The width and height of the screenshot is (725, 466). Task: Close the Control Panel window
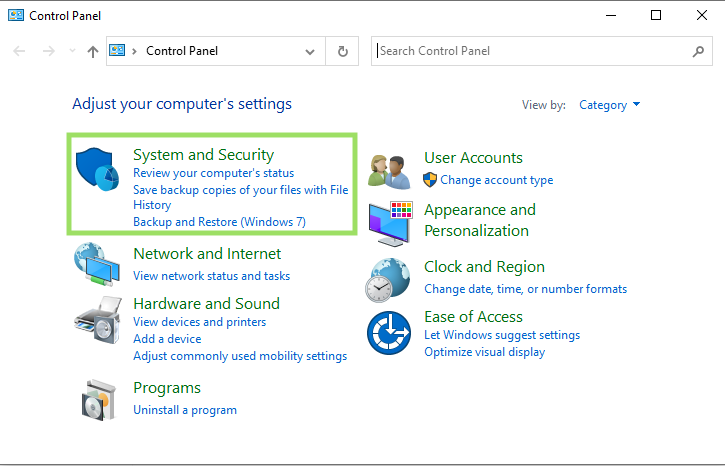point(701,15)
